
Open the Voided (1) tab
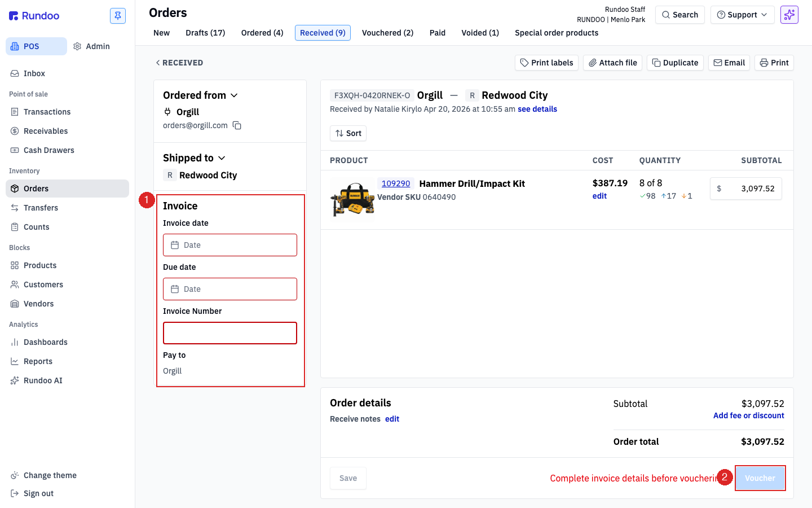click(x=480, y=33)
